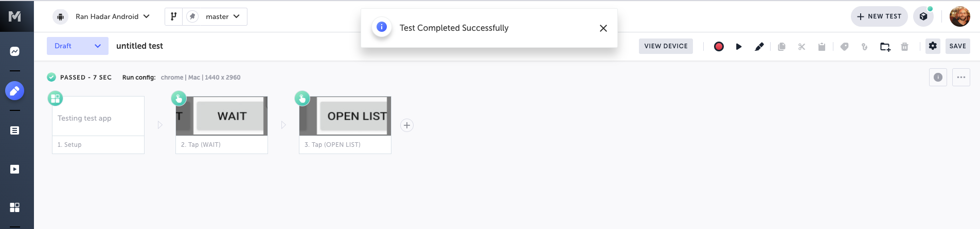The width and height of the screenshot is (980, 229).
Task: Open the runs play icon in sidebar
Action: tap(15, 169)
